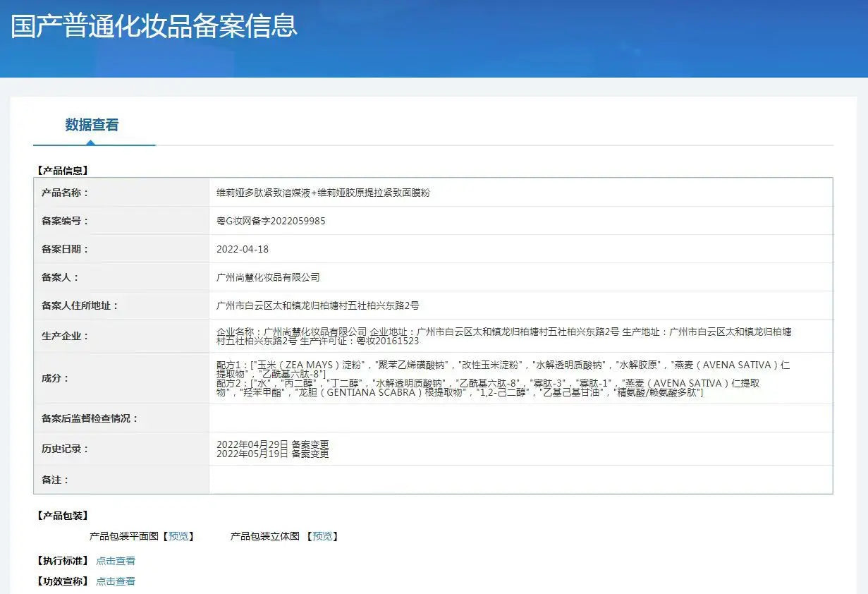Viewport: 868px width, 594px height.
Task: Click the 备案后监督检查情况 label cell
Action: pos(121,418)
